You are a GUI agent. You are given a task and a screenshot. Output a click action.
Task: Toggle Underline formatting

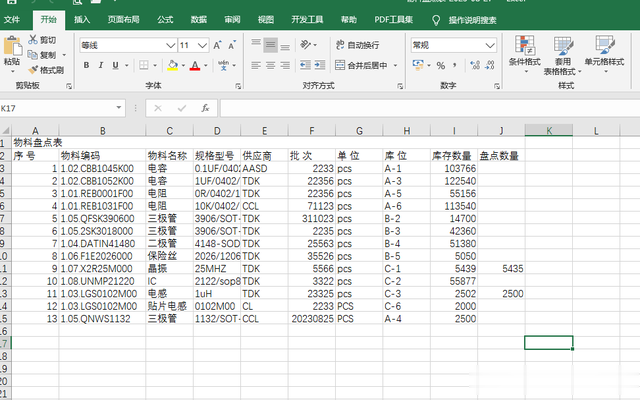[116, 65]
